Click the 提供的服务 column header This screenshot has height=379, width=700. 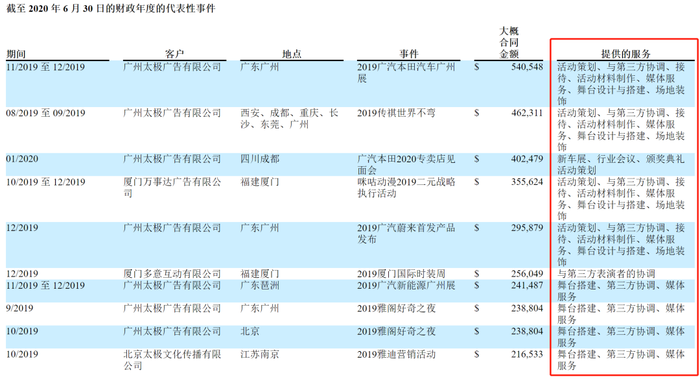tap(625, 54)
